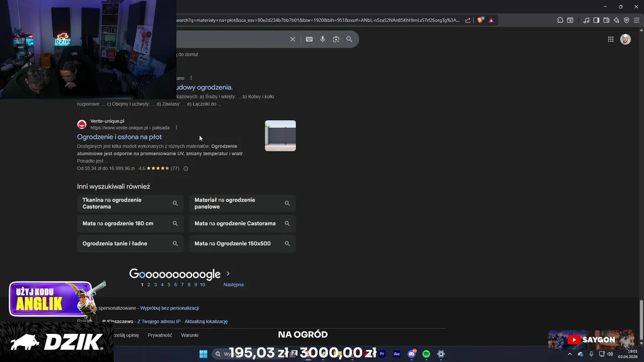The width and height of the screenshot is (644, 362).
Task: Open the Vente-unique.pl result options menu
Action: tap(176, 128)
